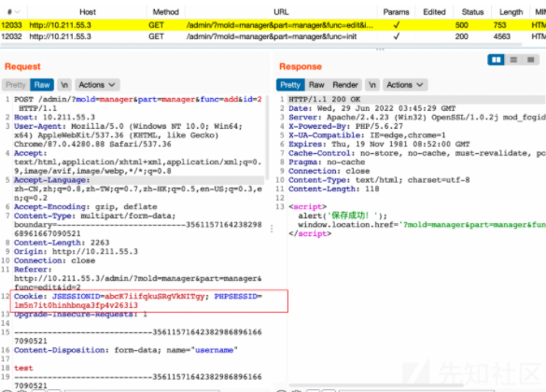This screenshot has height=392, width=546.
Task: Click the Pragma: no-cache line
Action: [327, 161]
